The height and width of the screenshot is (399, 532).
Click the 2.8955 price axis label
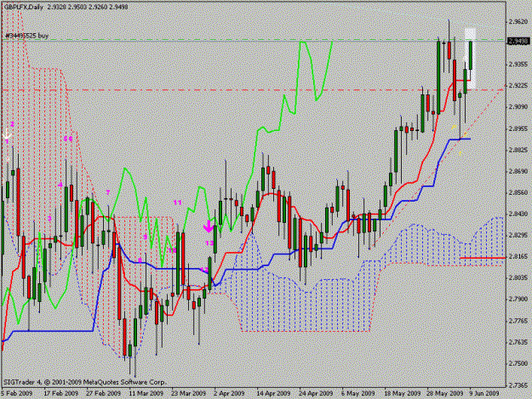coord(518,128)
